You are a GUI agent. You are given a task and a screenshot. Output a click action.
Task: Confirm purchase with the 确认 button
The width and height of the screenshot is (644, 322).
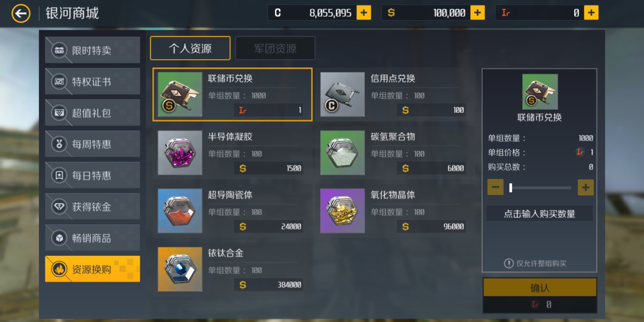point(540,287)
